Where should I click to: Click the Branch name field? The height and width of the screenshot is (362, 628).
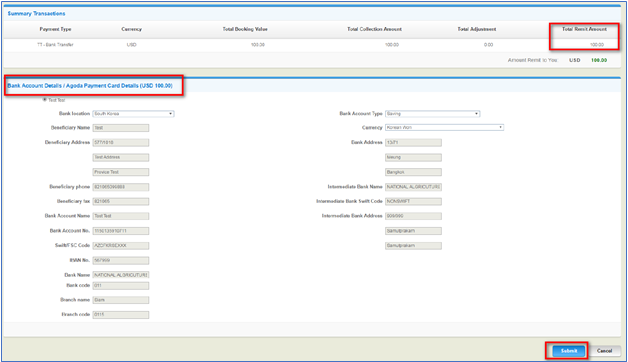[x=121, y=300]
